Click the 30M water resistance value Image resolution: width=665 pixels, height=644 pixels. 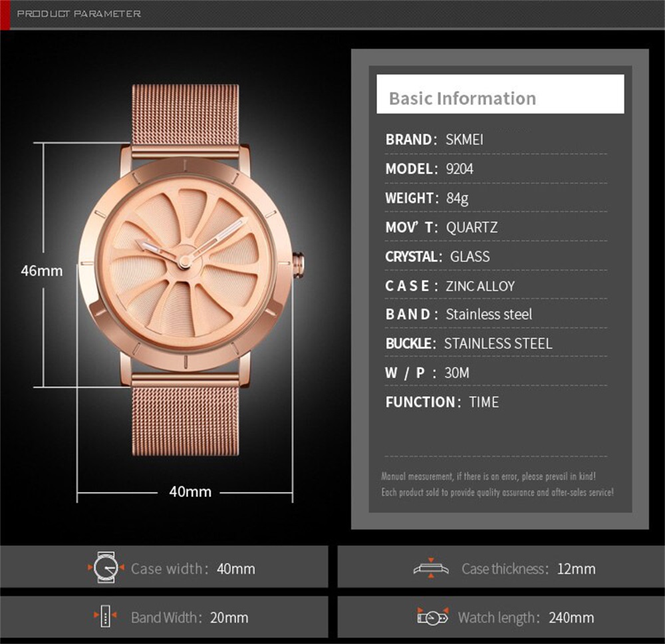[x=456, y=373]
